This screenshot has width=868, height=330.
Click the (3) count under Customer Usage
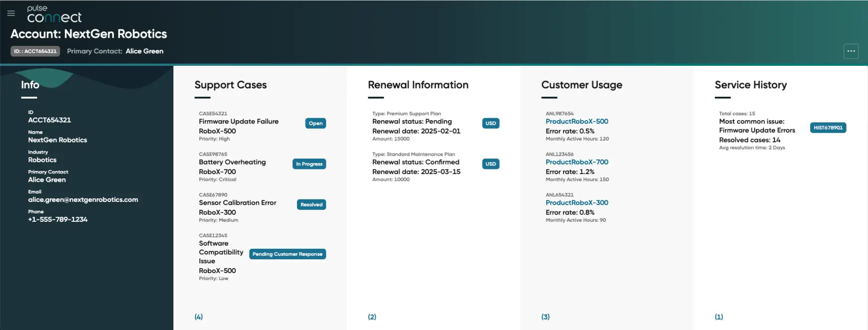coord(546,317)
